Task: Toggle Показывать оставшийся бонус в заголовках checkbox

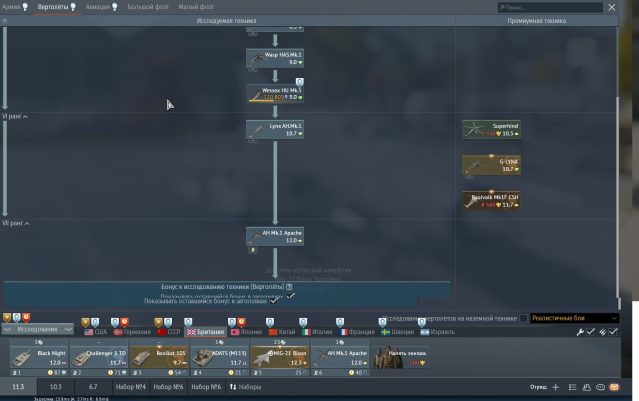Action: pyautogui.click(x=274, y=301)
